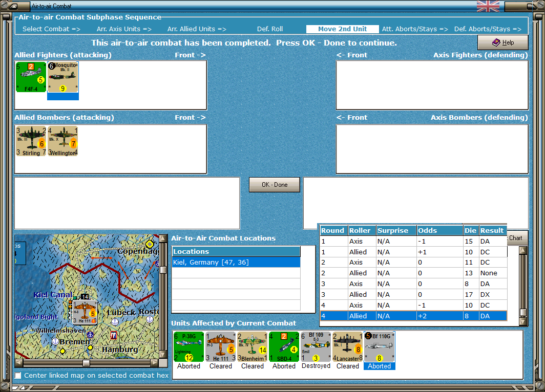Image resolution: width=545 pixels, height=392 pixels.
Task: Click the combat log scroll up arrow
Action: pos(523,250)
